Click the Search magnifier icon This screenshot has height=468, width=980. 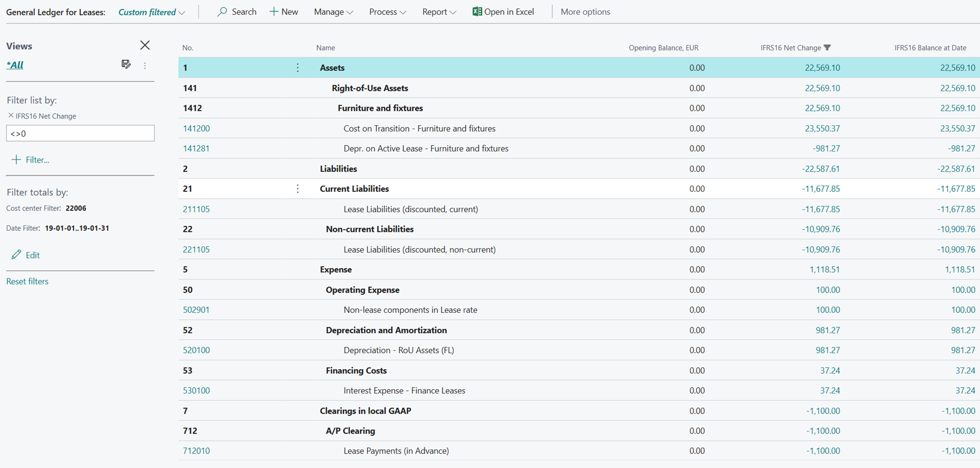pyautogui.click(x=222, y=12)
